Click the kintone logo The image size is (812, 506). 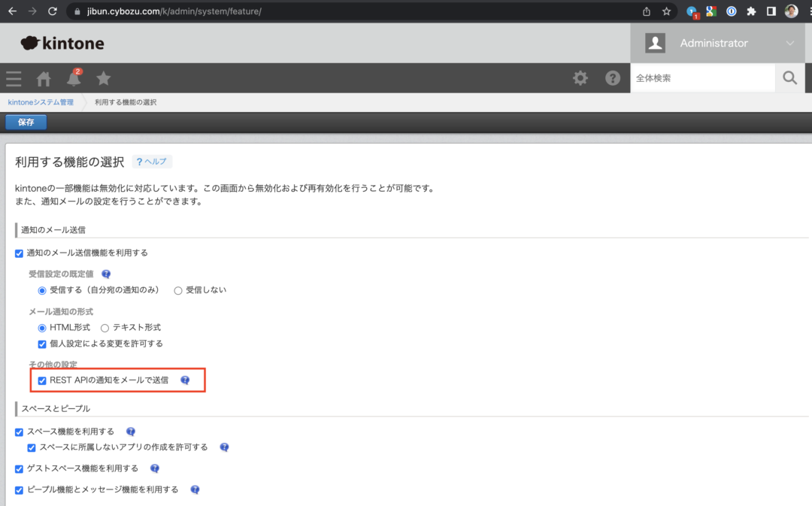pos(62,43)
